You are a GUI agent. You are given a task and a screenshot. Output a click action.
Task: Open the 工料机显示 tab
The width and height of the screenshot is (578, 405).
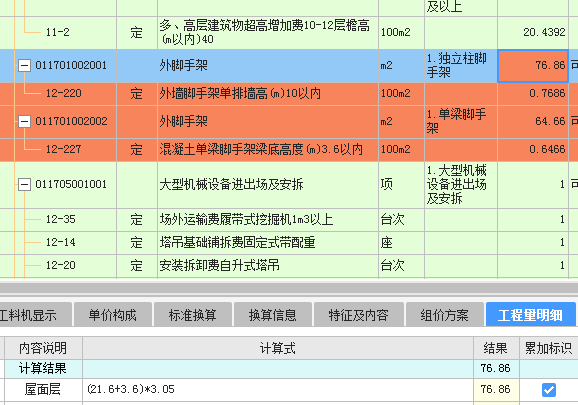[35, 315]
